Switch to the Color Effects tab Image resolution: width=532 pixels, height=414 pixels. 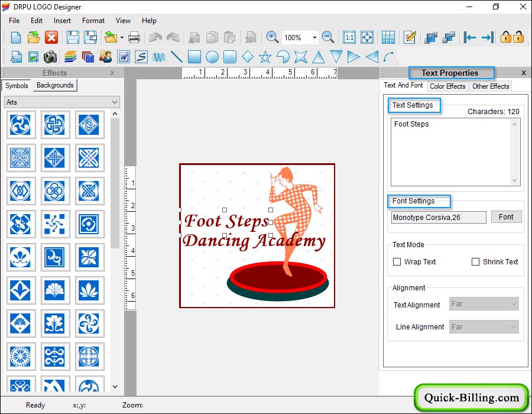447,86
